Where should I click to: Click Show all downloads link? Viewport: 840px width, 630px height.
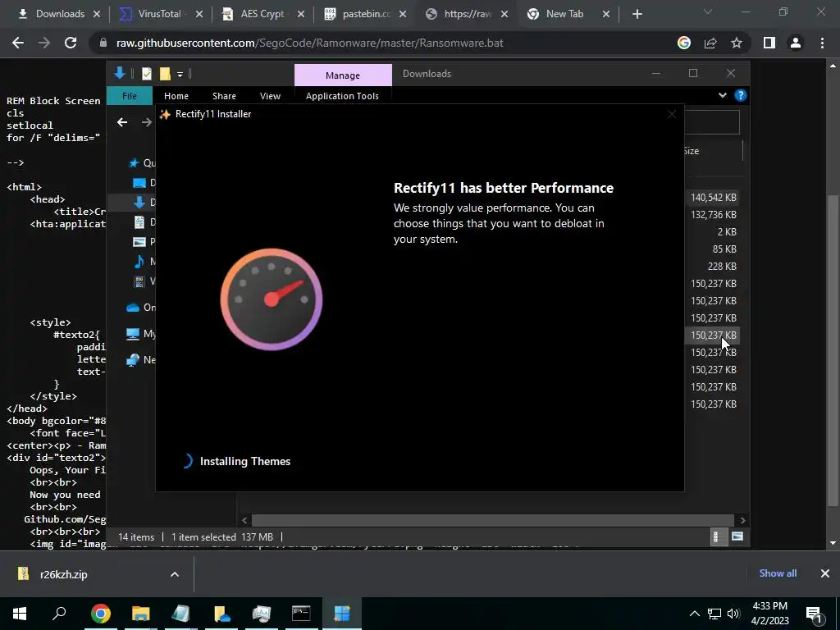coord(778,573)
